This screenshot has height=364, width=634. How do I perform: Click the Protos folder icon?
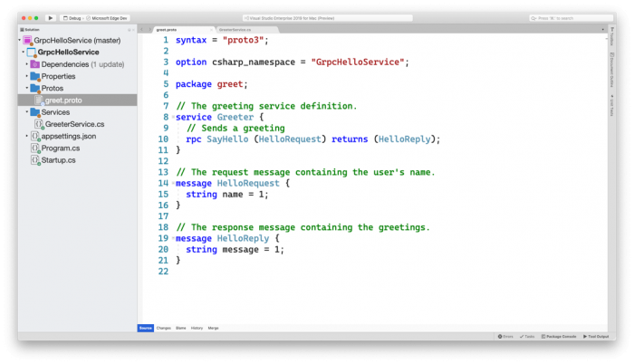coord(35,88)
